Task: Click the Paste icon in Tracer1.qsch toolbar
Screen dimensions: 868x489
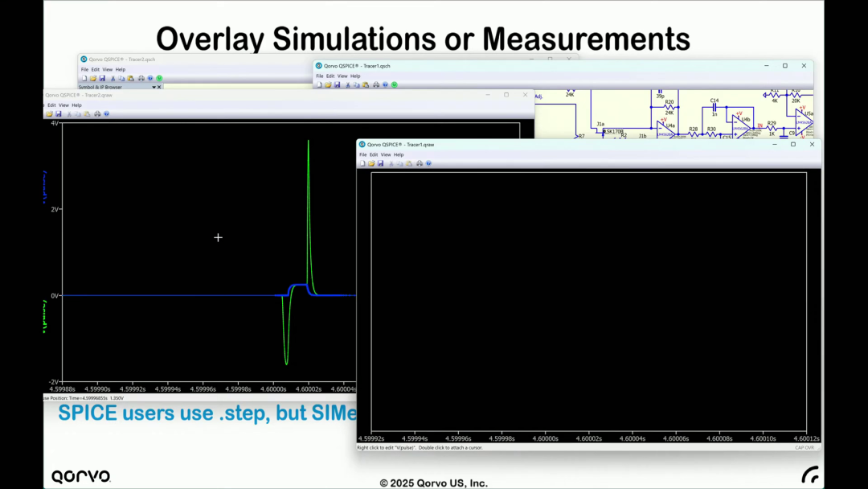Action: coord(366,85)
